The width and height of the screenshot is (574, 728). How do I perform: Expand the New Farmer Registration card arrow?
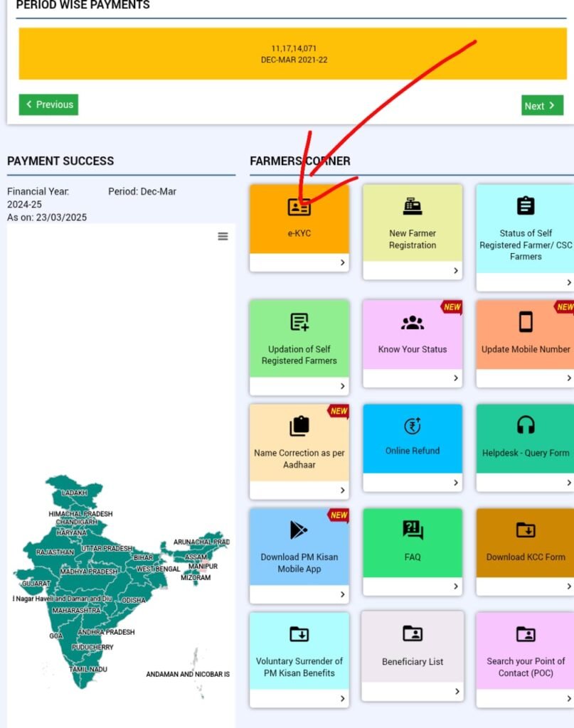(x=456, y=270)
